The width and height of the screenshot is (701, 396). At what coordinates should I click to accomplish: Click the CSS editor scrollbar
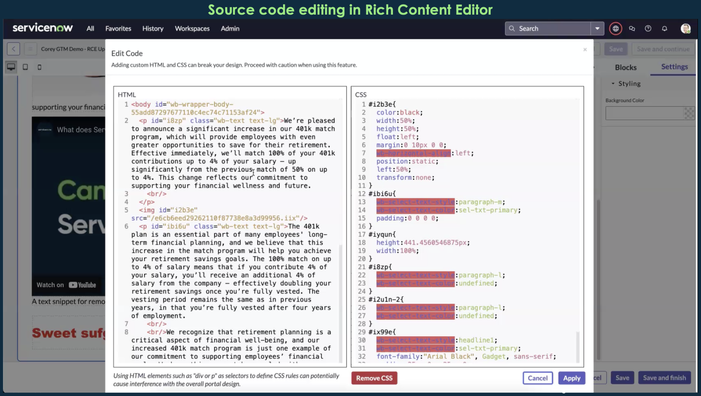[x=579, y=346]
